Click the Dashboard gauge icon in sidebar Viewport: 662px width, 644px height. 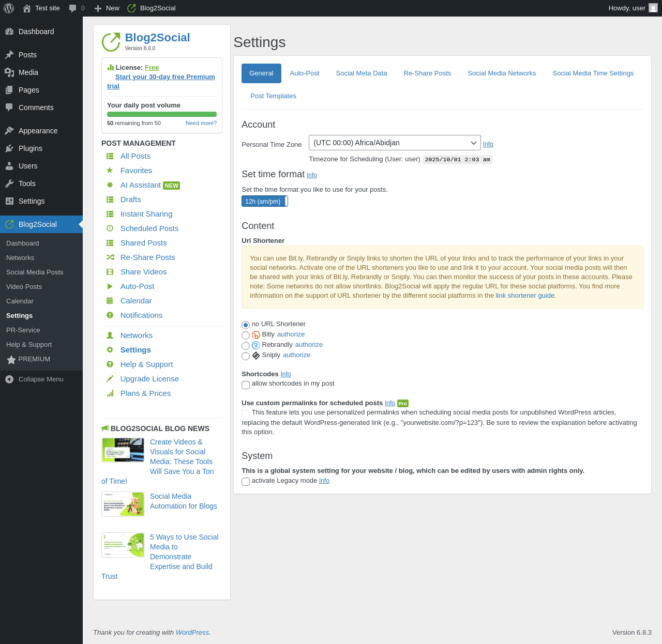pyautogui.click(x=9, y=32)
